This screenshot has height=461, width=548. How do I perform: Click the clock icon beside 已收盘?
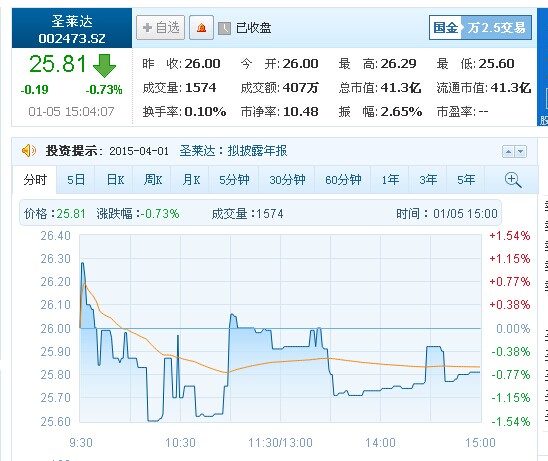click(224, 28)
